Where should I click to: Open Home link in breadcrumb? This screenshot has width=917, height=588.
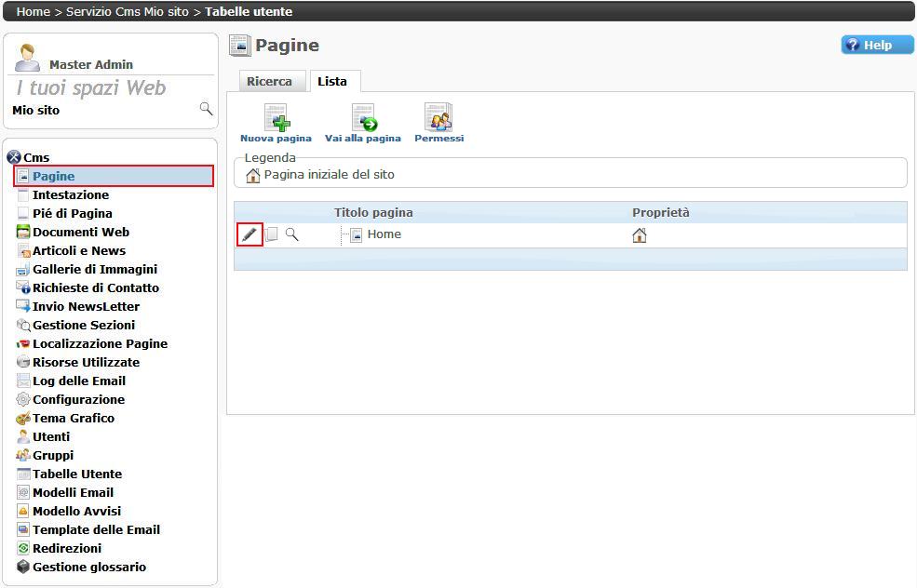tap(34, 12)
